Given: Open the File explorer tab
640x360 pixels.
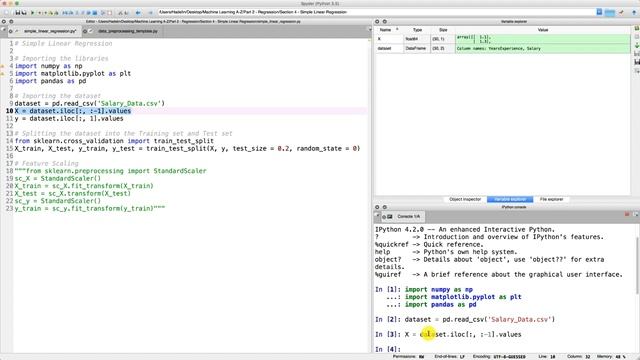Looking at the screenshot, I should pos(551,199).
